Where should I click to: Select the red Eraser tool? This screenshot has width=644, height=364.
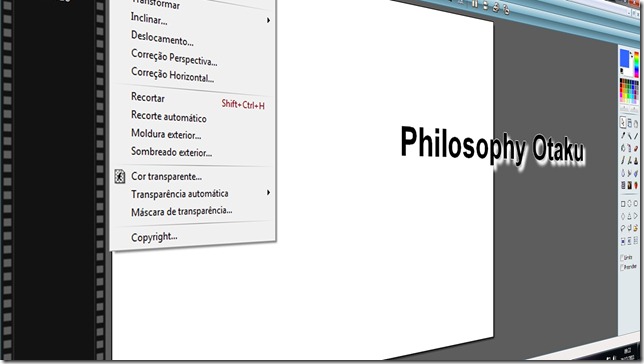tap(636, 148)
